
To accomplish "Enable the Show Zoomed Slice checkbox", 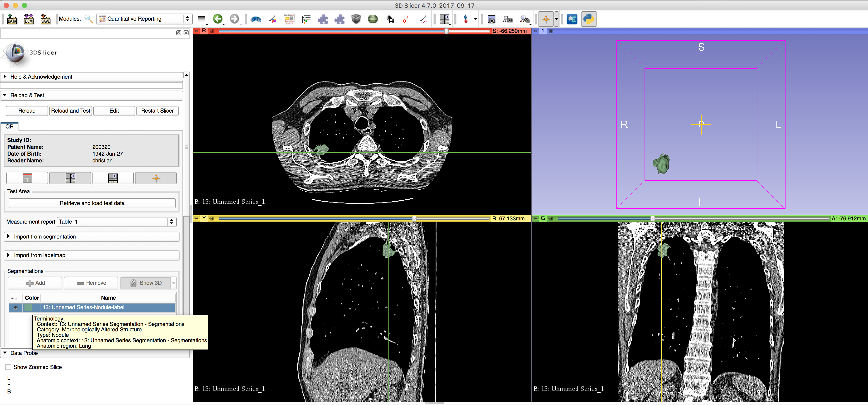I will pyautogui.click(x=8, y=367).
